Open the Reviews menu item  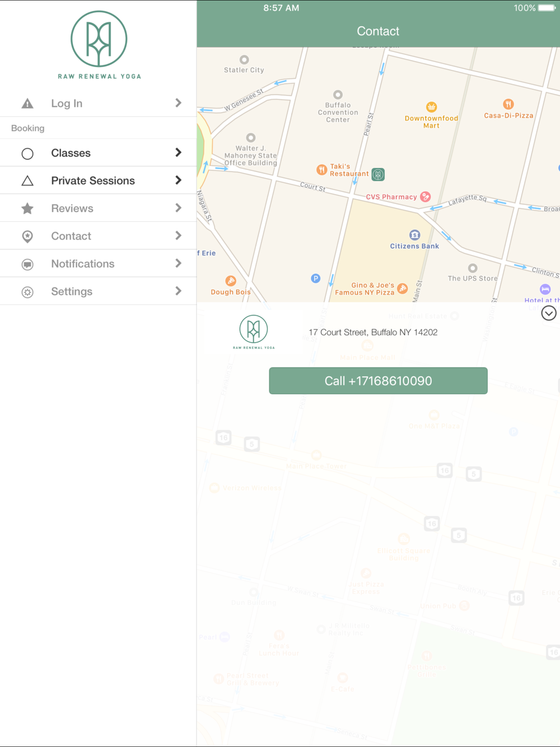98,208
